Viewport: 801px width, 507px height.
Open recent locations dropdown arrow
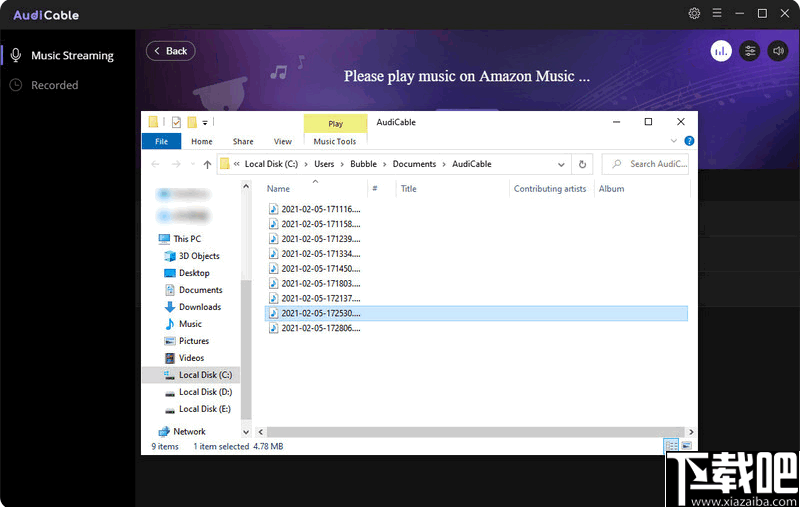(x=193, y=164)
